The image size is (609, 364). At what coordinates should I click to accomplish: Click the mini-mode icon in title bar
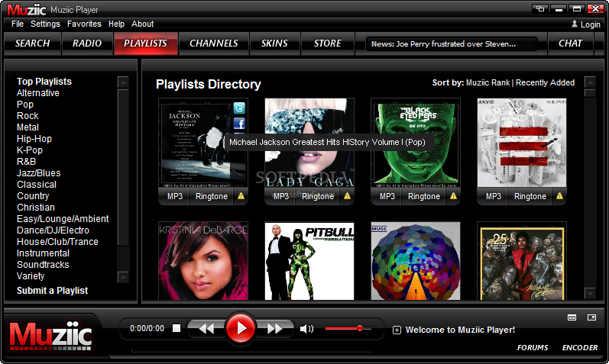540,9
